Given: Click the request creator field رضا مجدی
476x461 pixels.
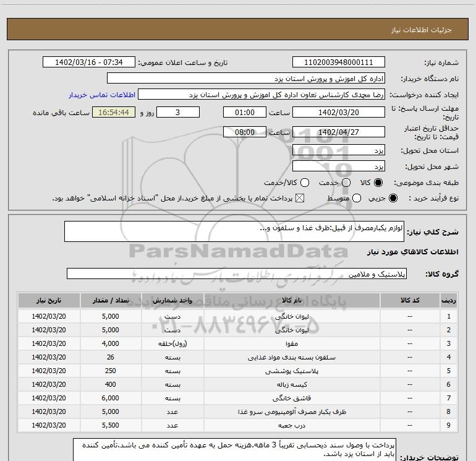Looking at the screenshot, I should [x=261, y=94].
